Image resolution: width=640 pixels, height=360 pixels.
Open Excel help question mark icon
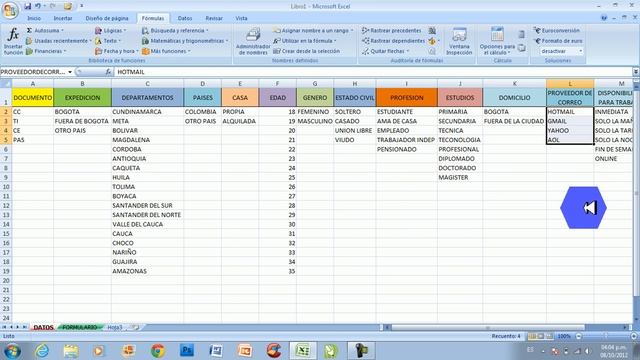click(604, 18)
